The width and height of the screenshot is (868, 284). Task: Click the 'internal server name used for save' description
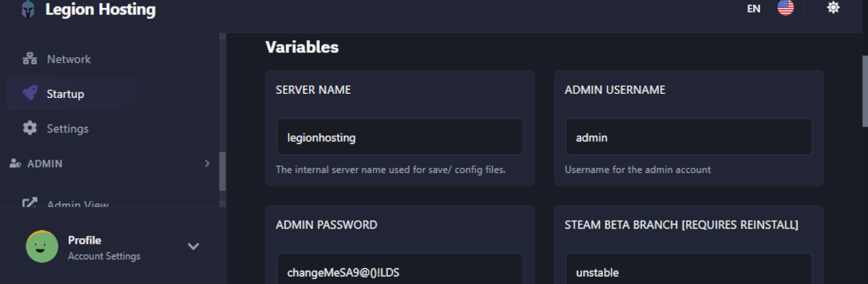(390, 170)
